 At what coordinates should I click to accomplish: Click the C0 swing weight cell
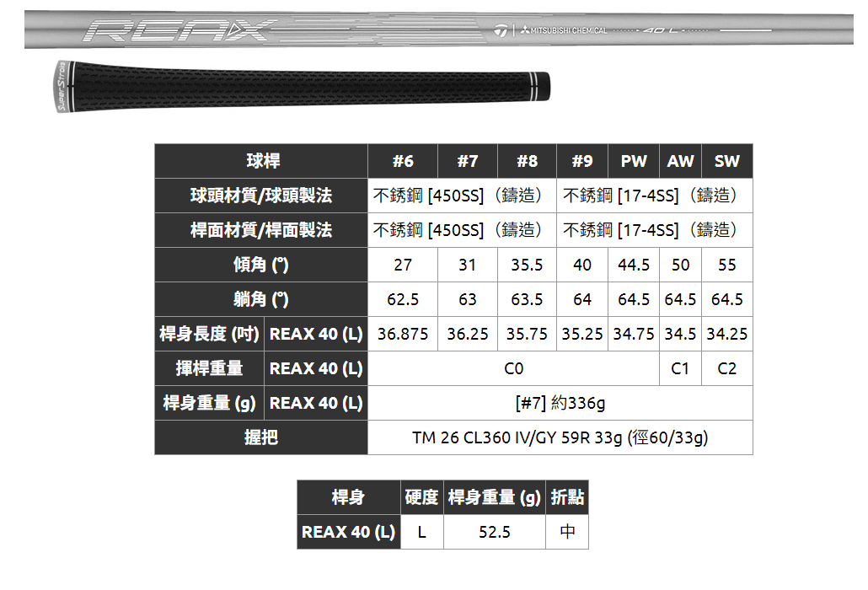tap(513, 368)
